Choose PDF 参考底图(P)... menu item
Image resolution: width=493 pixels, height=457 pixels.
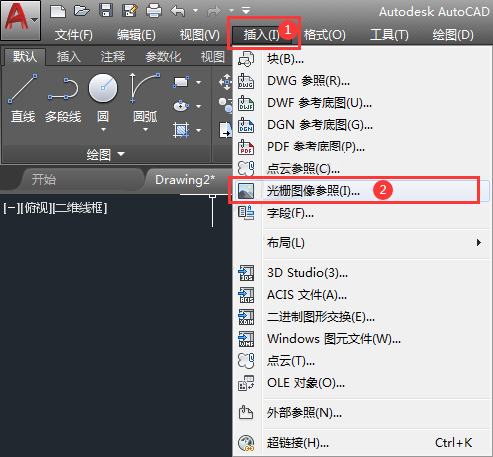coord(316,147)
